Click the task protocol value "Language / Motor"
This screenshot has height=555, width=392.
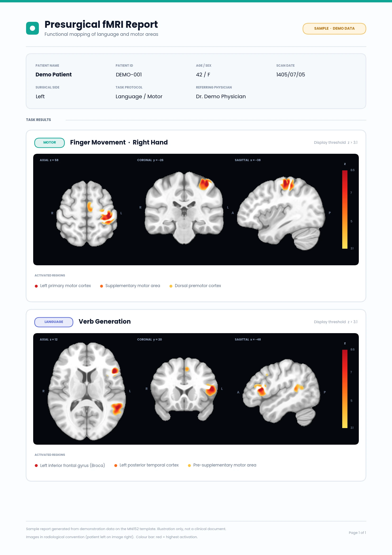[x=139, y=96]
